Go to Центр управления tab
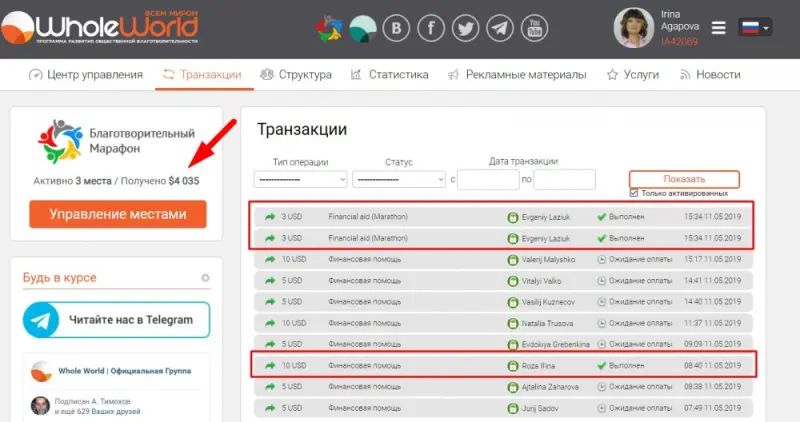 pos(86,75)
